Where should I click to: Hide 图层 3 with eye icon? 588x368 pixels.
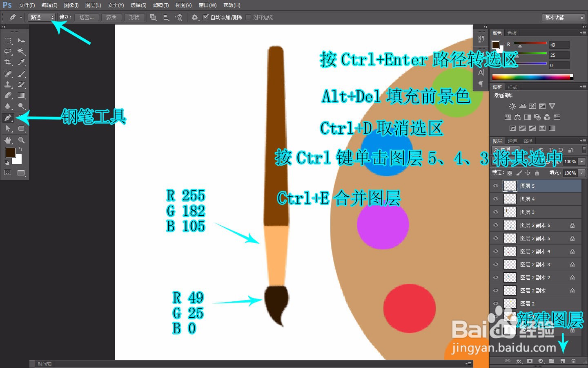(496, 212)
